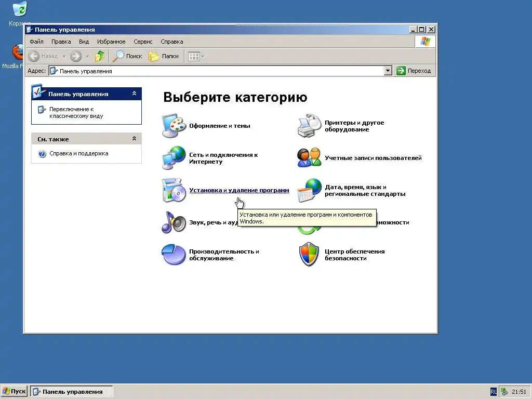This screenshot has height=399, width=532.
Task: Click the Up folder toolbar icon
Action: pyautogui.click(x=100, y=56)
